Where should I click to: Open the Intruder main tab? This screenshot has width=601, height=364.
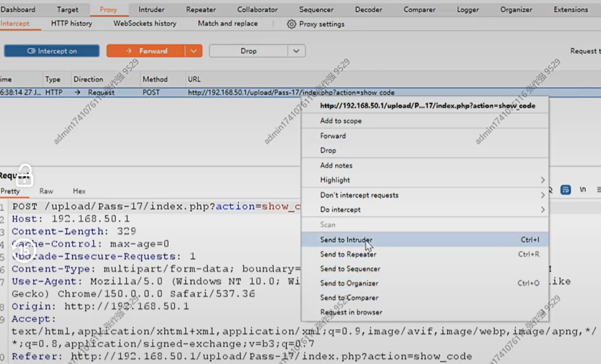[x=151, y=9]
